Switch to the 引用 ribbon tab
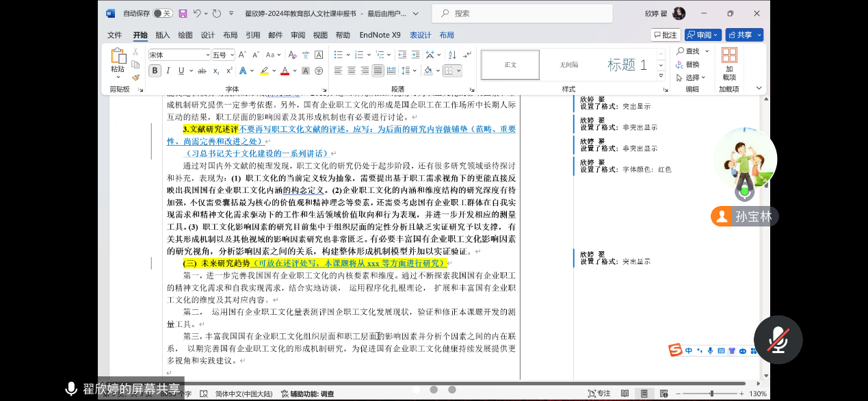The width and height of the screenshot is (868, 401). coord(253,35)
